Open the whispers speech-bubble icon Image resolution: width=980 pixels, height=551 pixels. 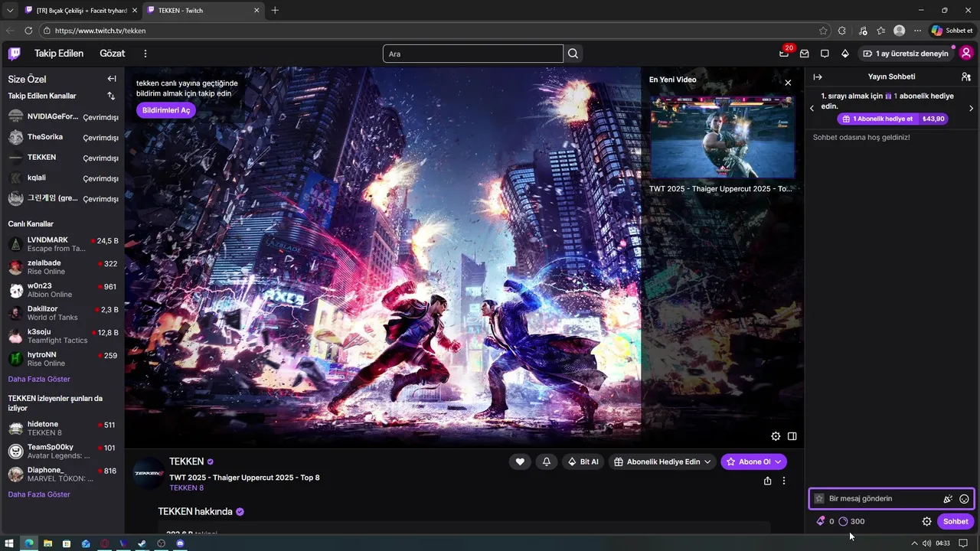[825, 54]
